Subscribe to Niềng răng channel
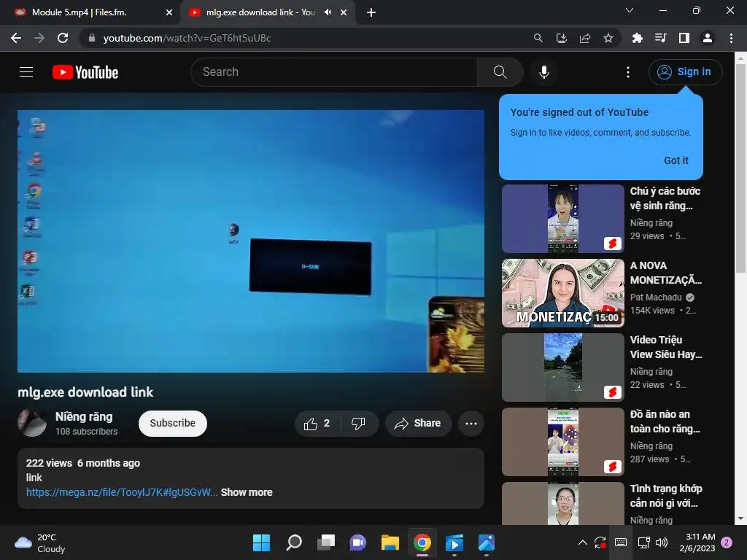The image size is (747, 560). (x=172, y=424)
